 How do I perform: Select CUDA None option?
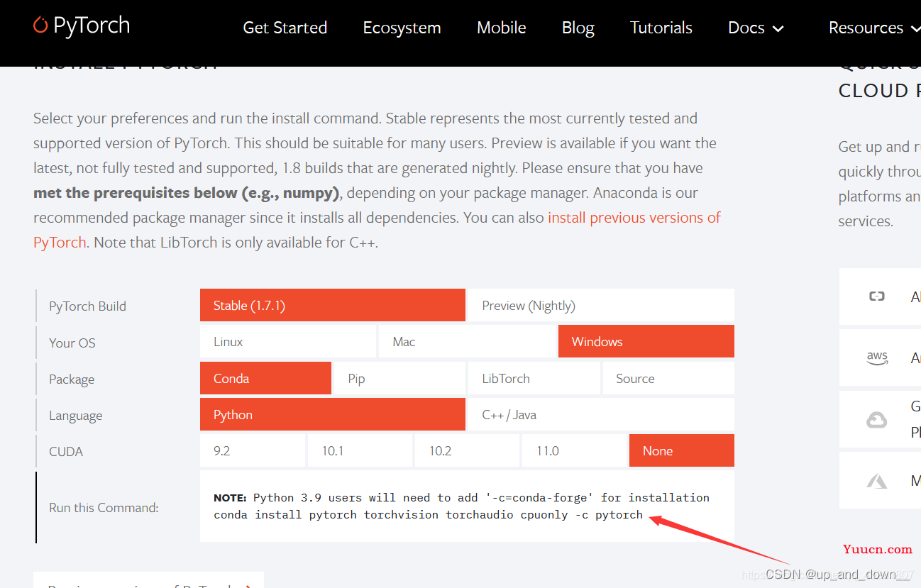[682, 450]
